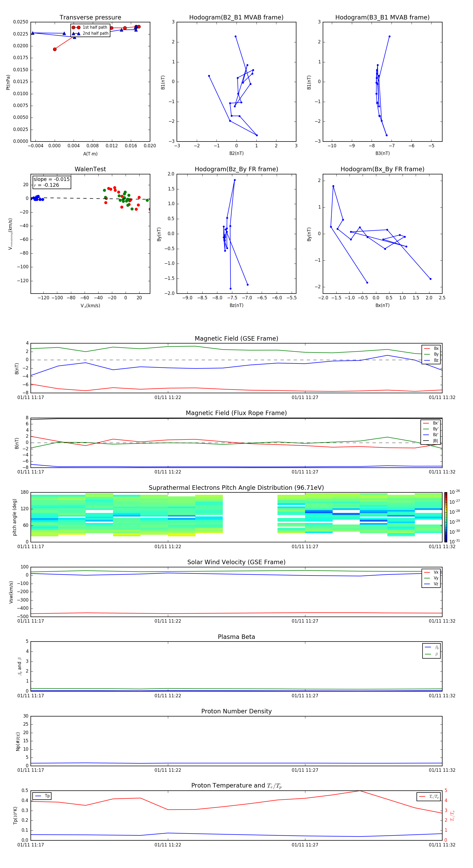Click the red Te/Tp right axis label
Viewport: 473px width, 868px height.
pos(453,815)
